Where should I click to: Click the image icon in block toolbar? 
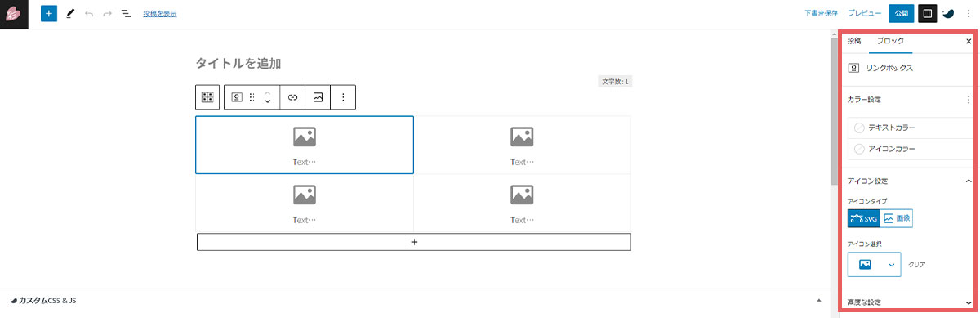[318, 97]
